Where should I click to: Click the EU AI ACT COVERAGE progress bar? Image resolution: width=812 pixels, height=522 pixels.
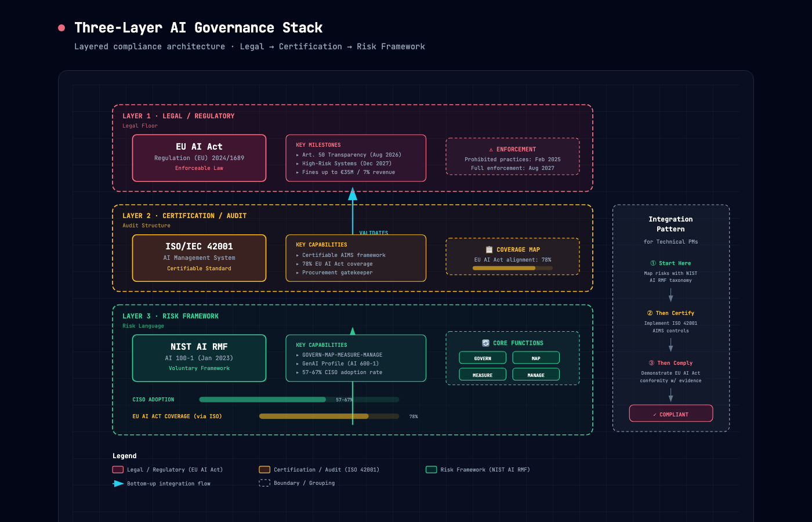(x=329, y=416)
